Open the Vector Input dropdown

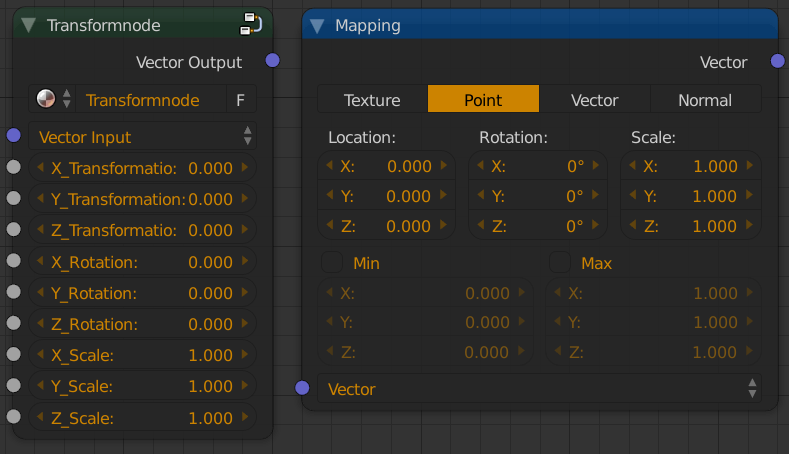coord(142,136)
